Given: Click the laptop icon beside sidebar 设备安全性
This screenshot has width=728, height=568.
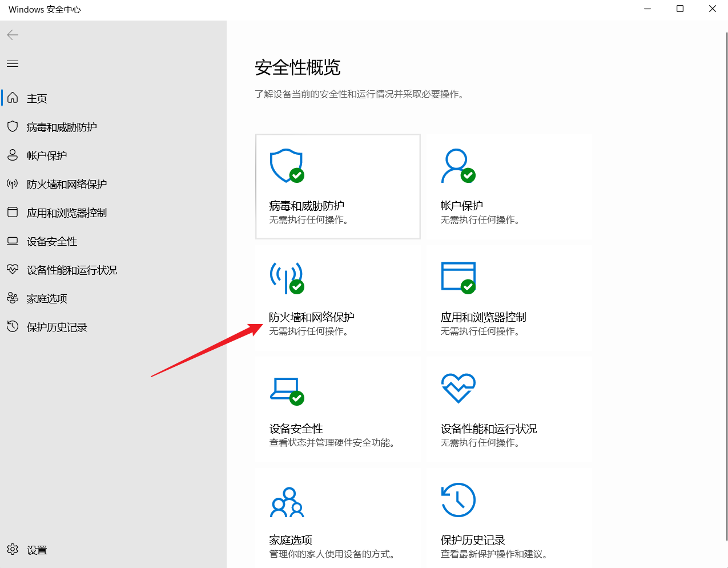Looking at the screenshot, I should point(13,241).
